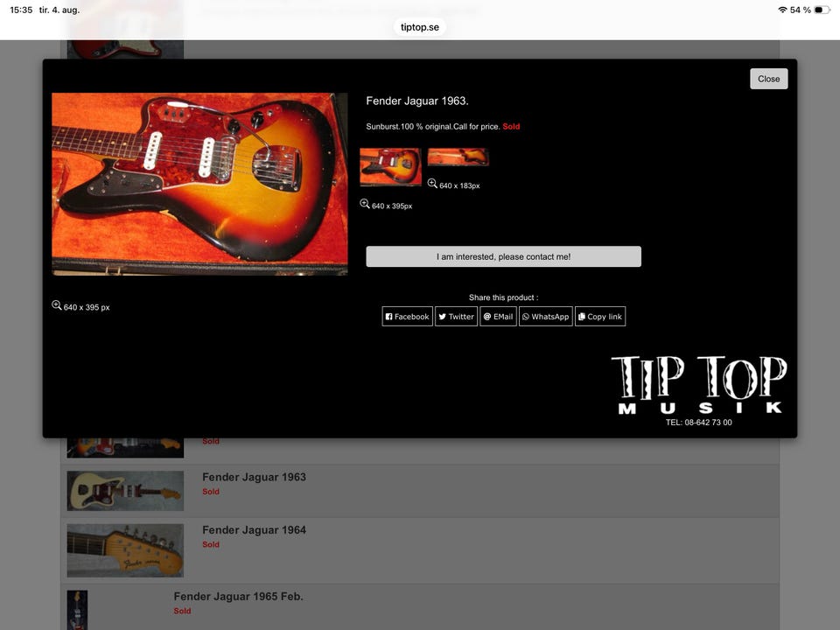Image resolution: width=840 pixels, height=630 pixels.
Task: Click telephone number TEL: 08-642 73 00
Action: coord(698,422)
